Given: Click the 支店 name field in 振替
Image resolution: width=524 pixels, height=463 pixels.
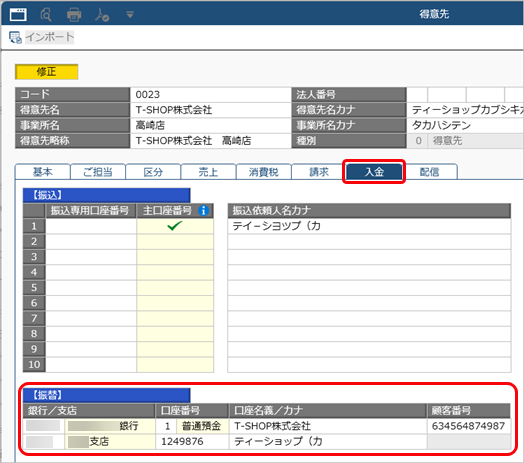Looking at the screenshot, I should pyautogui.click(x=110, y=442).
